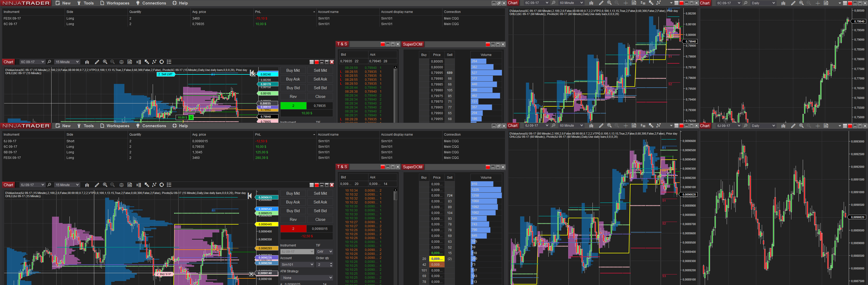Click circular-arrow reload icon in 6J 15 Minute chart
This screenshot has width=868, height=285.
coord(162,185)
